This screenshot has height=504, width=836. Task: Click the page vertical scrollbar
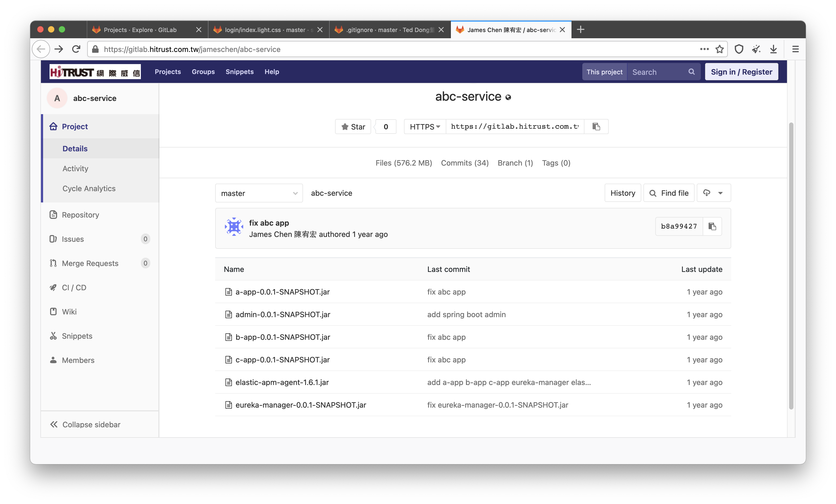click(791, 265)
